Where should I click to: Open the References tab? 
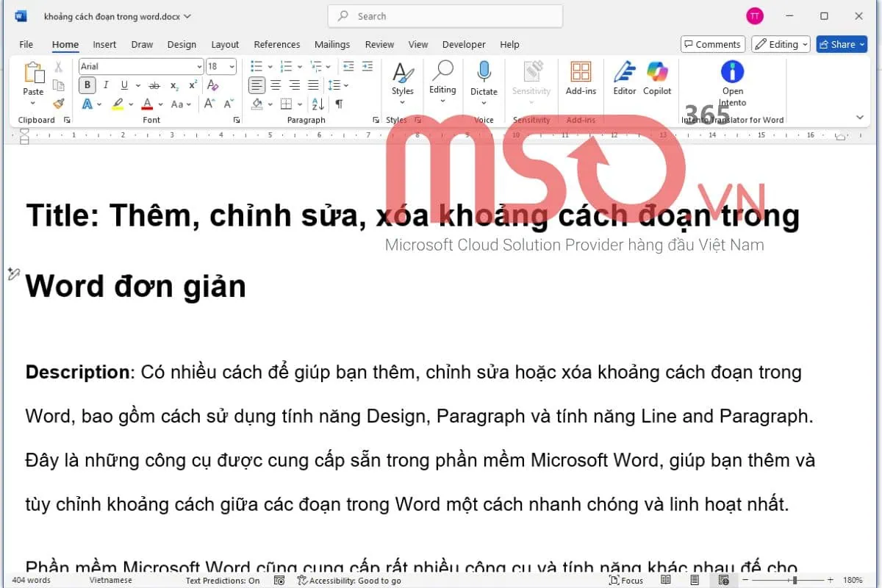276,44
